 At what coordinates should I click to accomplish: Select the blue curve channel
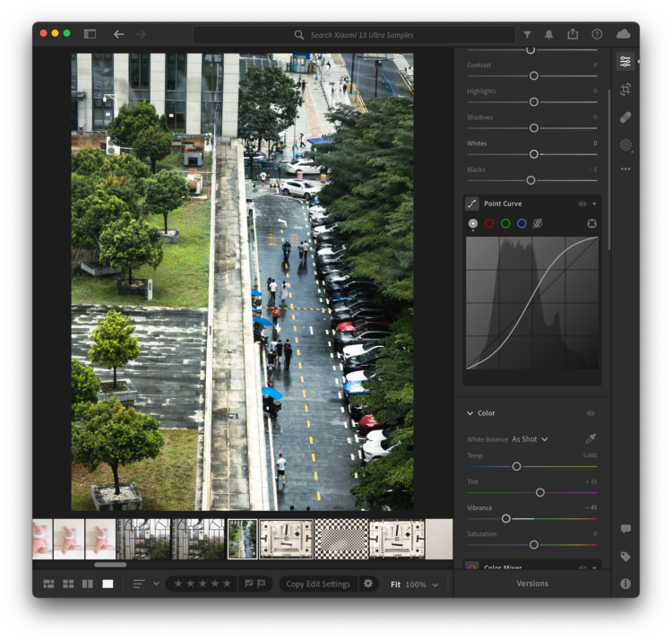tap(521, 223)
